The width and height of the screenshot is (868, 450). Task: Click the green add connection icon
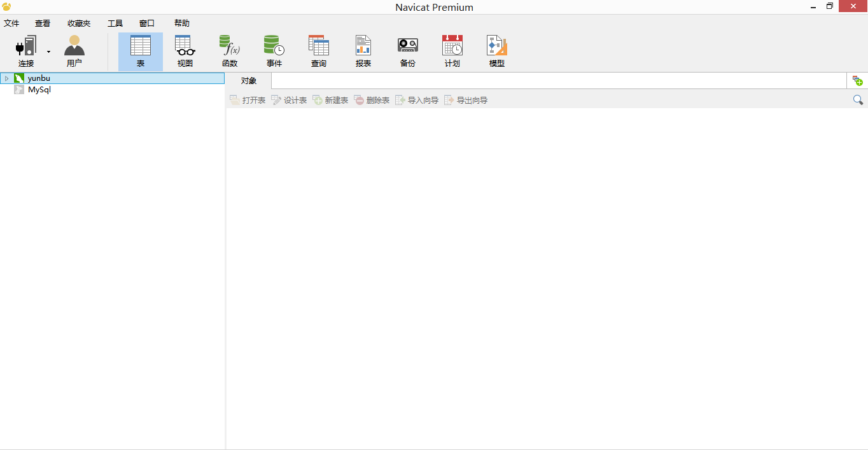click(x=857, y=80)
